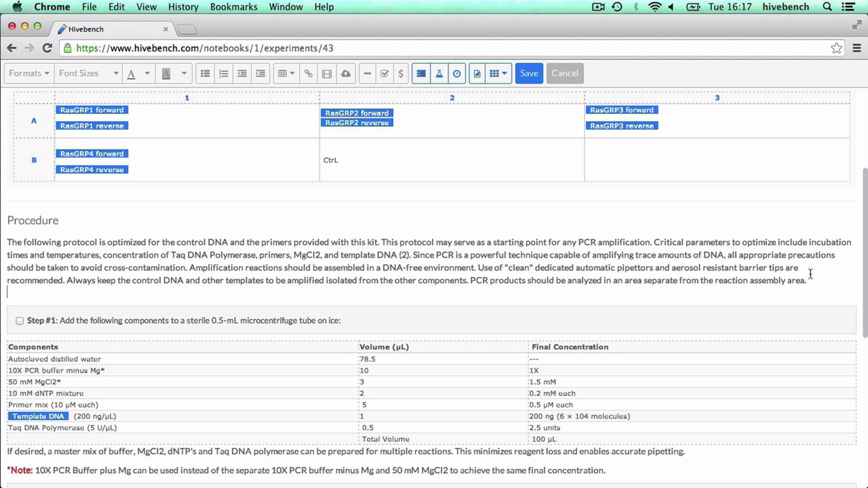Select the Hivebench browser tab
868x488 pixels.
pyautogui.click(x=112, y=29)
